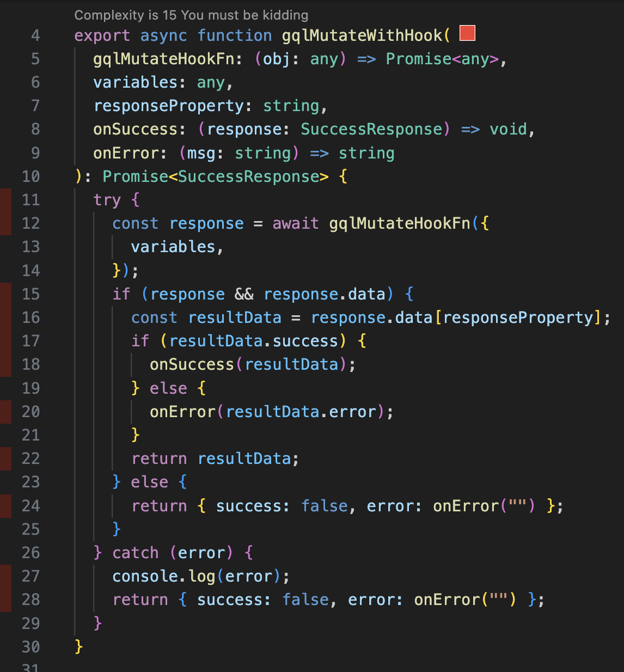Open the 'Complexity is 15' code lens

coord(191,15)
